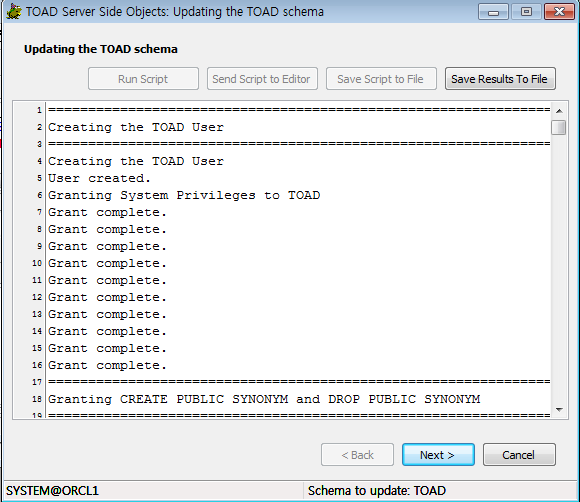Save the results to a file
The height and width of the screenshot is (502, 580).
(500, 79)
